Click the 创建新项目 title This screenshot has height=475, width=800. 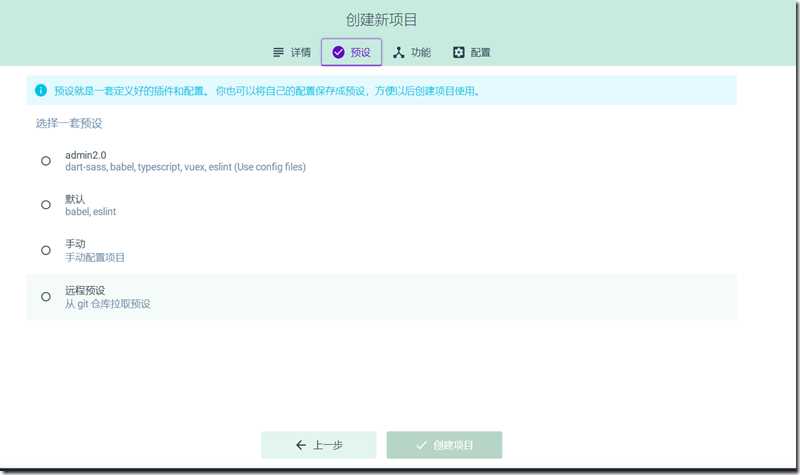coord(381,19)
